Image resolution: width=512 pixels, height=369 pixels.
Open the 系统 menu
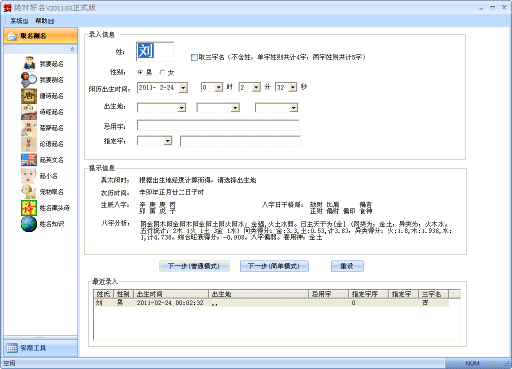point(19,21)
